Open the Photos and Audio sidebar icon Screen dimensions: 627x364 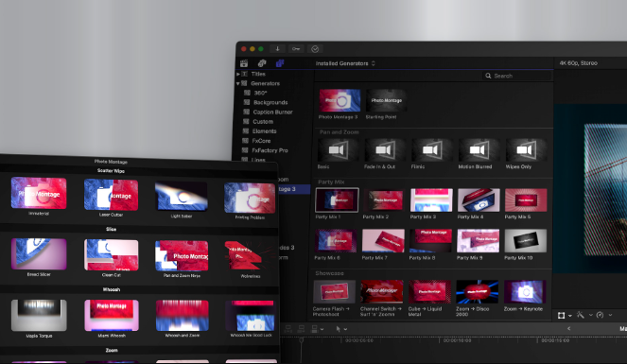(262, 63)
